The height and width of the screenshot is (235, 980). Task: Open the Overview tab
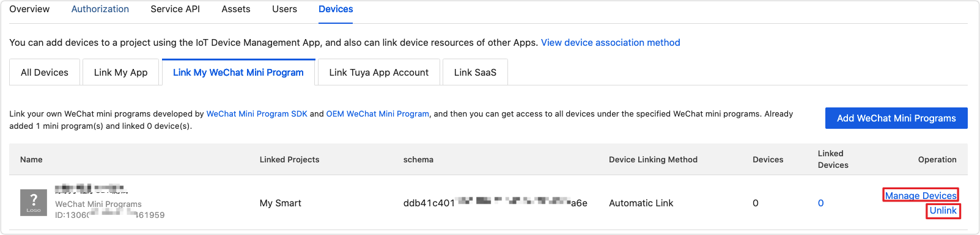(x=29, y=9)
